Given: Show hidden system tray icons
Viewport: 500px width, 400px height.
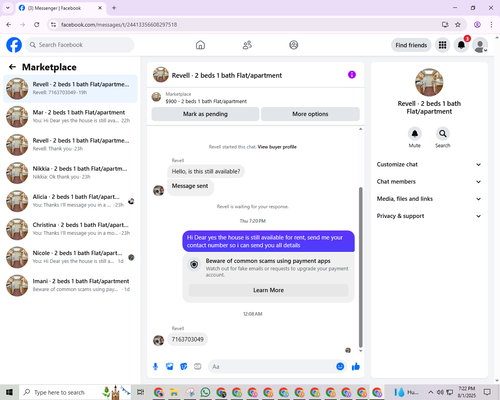Looking at the screenshot, I should coord(431,392).
